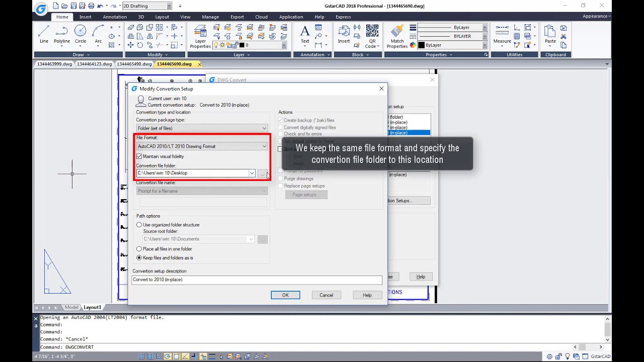
Task: Toggle Check and fix errors checkbox
Action: click(281, 134)
